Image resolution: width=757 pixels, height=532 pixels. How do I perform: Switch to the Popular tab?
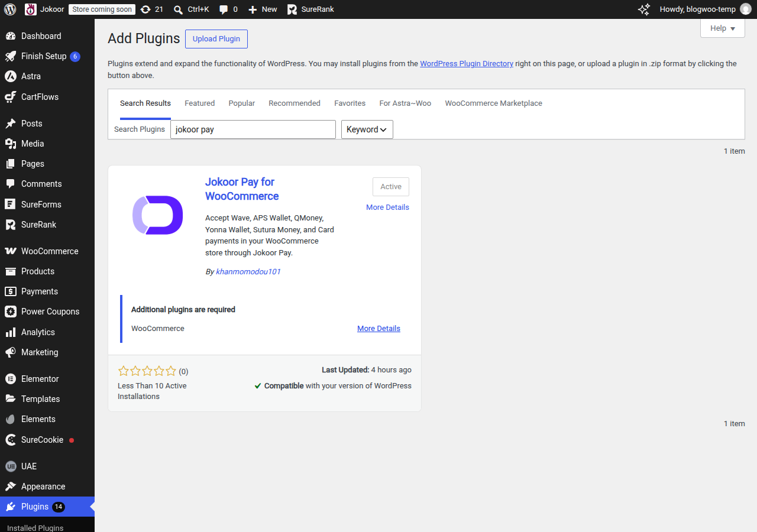coord(242,103)
